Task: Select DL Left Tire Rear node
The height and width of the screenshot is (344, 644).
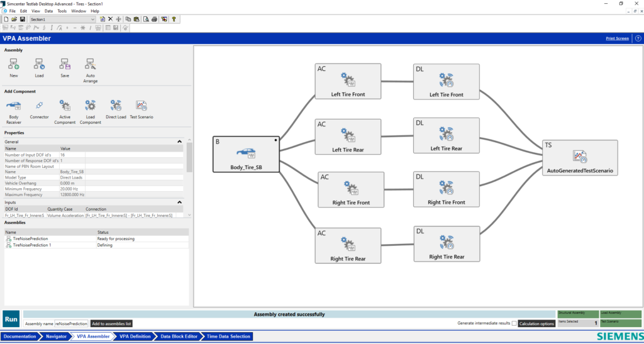Action: (447, 135)
